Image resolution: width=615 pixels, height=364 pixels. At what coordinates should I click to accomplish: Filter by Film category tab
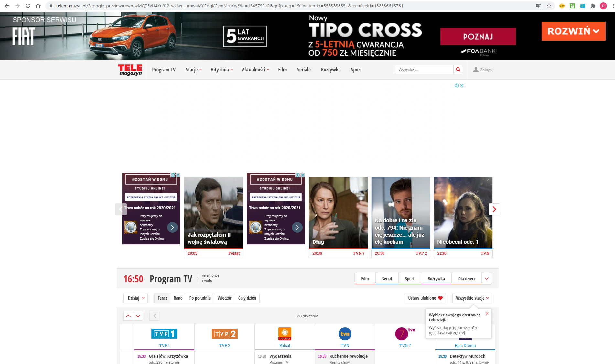pyautogui.click(x=365, y=279)
